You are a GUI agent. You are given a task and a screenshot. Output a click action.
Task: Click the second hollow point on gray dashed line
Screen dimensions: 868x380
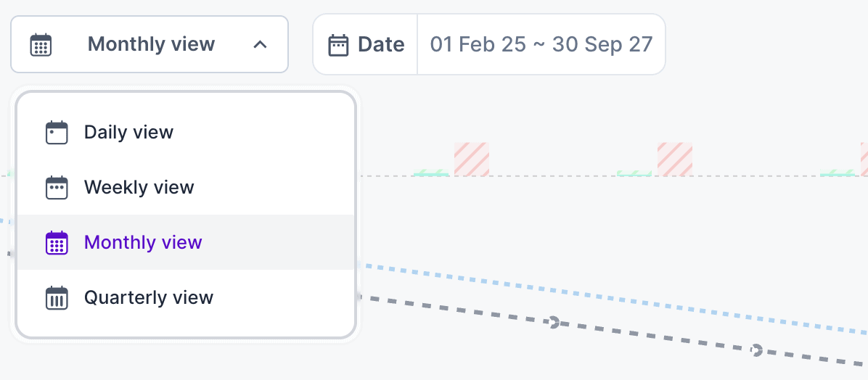tap(756, 350)
